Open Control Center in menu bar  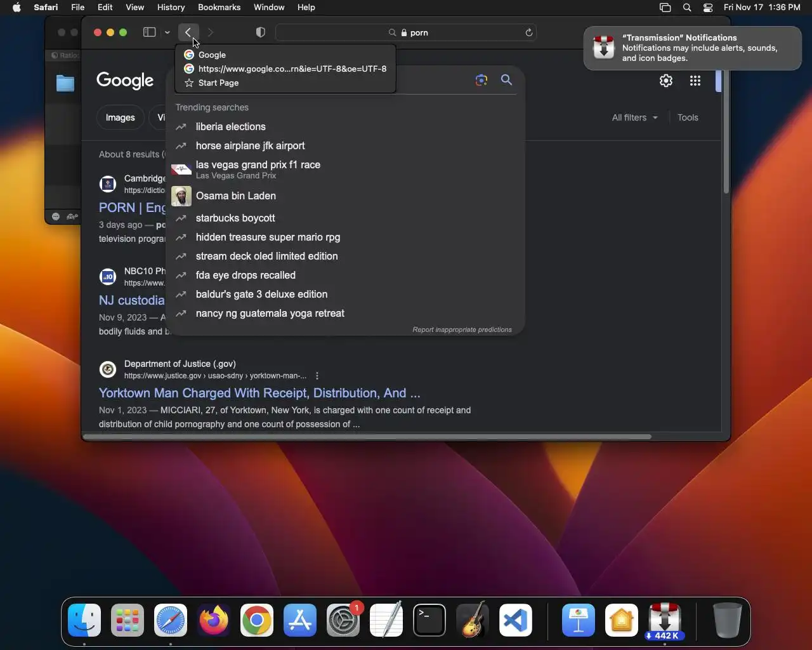tap(708, 8)
